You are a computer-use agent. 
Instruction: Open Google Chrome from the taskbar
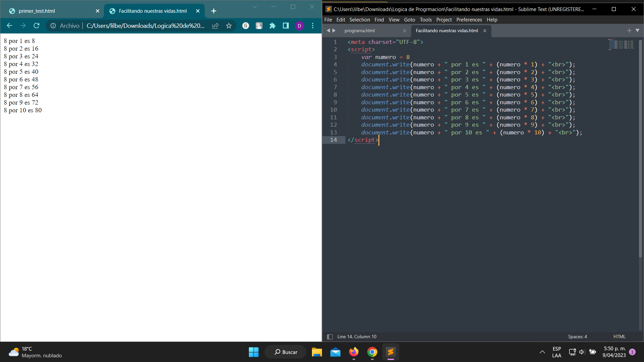tap(372, 352)
